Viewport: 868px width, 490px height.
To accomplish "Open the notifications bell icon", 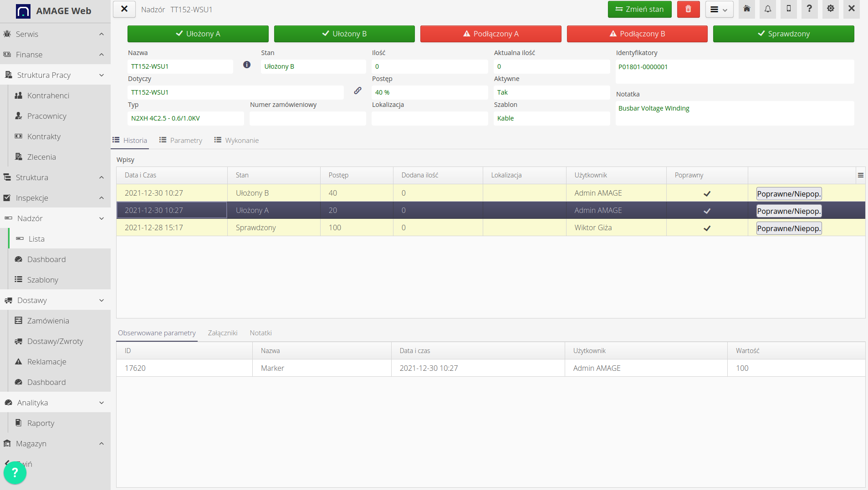I will [767, 9].
